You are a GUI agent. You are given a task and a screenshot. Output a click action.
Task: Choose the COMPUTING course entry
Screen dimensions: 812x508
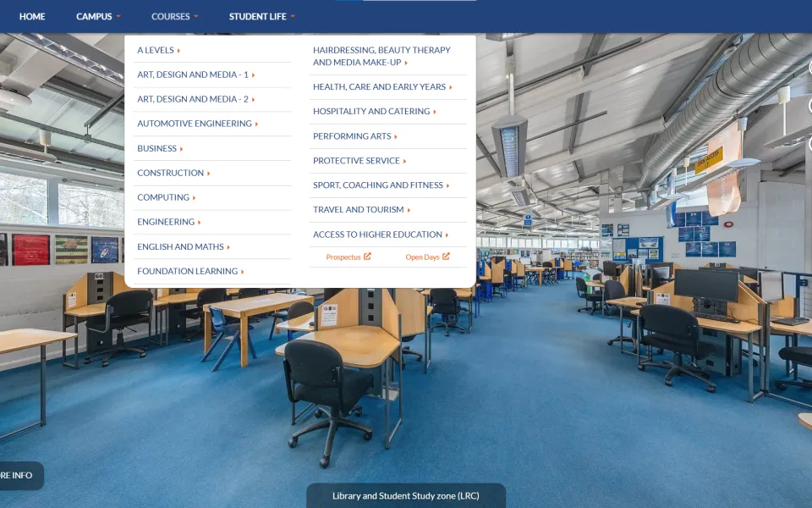click(167, 197)
